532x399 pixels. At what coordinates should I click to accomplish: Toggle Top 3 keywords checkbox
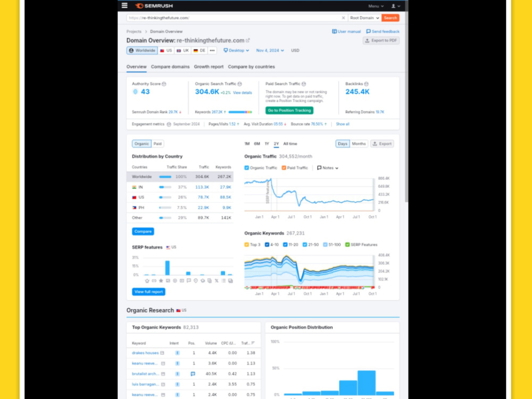(x=247, y=245)
